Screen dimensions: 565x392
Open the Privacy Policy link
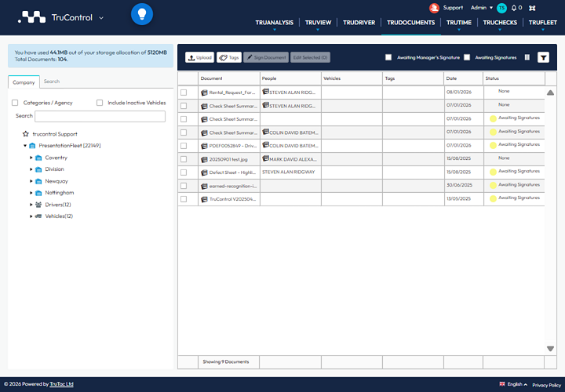(547, 385)
